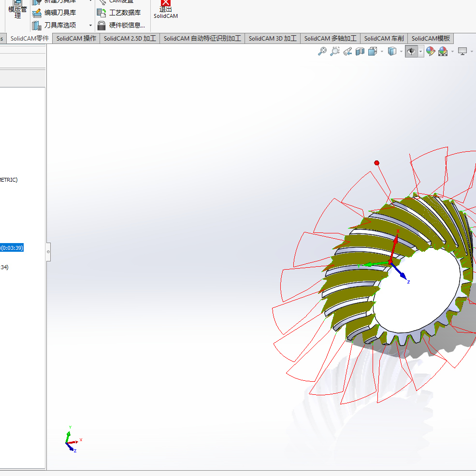This screenshot has width=476, height=476.
Task: Select the highlighted operation (0:03:39) in tree
Action: pyautogui.click(x=12, y=248)
